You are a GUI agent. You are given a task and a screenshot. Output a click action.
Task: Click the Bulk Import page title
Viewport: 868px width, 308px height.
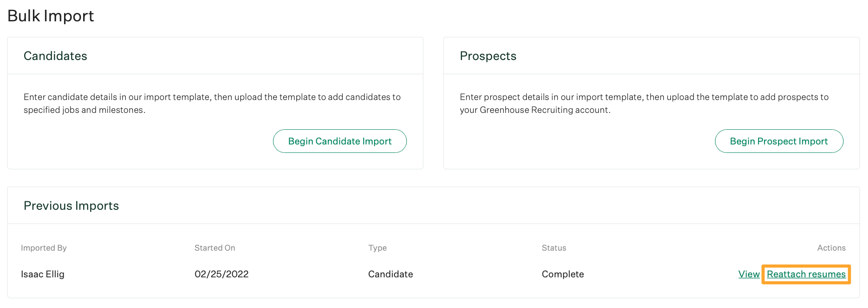pos(51,16)
